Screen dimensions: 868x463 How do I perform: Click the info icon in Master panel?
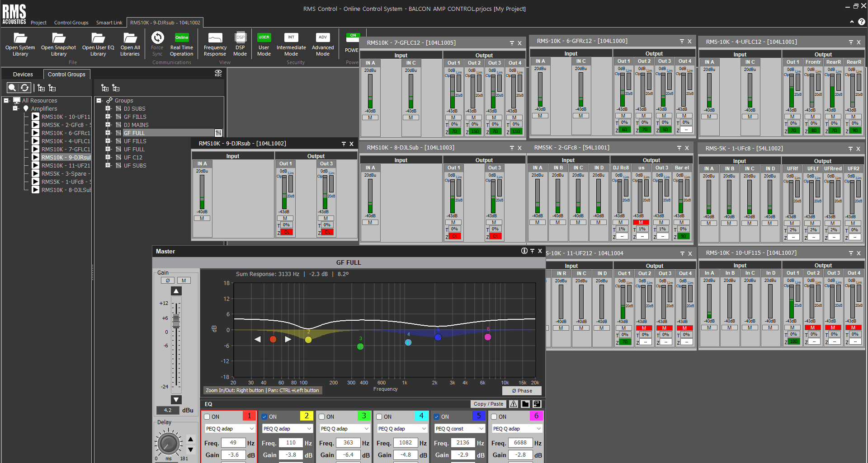tap(524, 251)
